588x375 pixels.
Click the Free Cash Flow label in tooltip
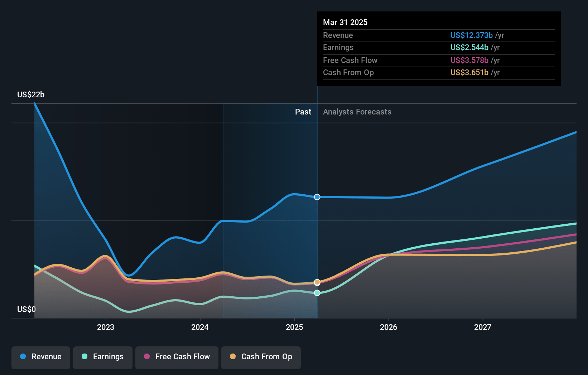[x=350, y=60]
